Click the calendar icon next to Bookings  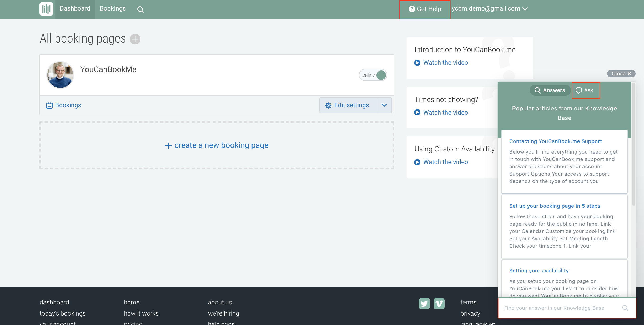point(49,105)
